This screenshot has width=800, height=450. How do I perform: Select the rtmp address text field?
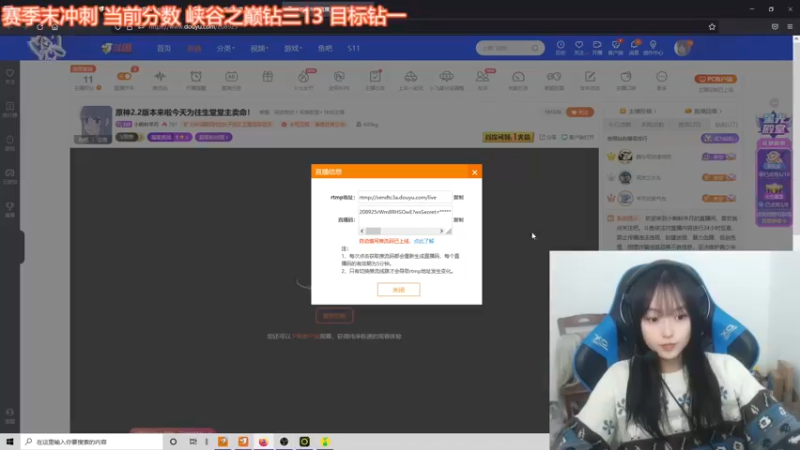click(405, 197)
